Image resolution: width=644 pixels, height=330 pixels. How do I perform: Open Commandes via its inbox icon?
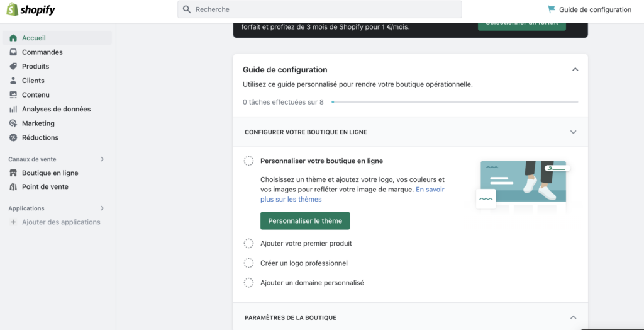13,52
